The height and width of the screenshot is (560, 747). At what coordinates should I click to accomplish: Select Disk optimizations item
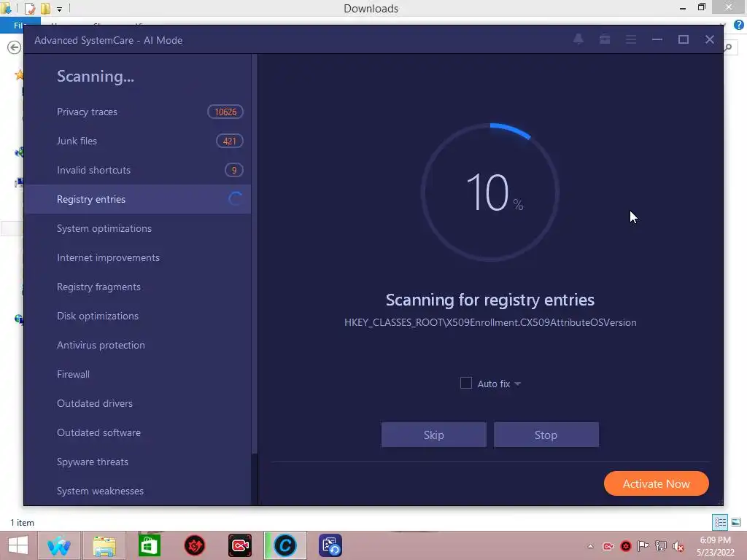pyautogui.click(x=137, y=316)
